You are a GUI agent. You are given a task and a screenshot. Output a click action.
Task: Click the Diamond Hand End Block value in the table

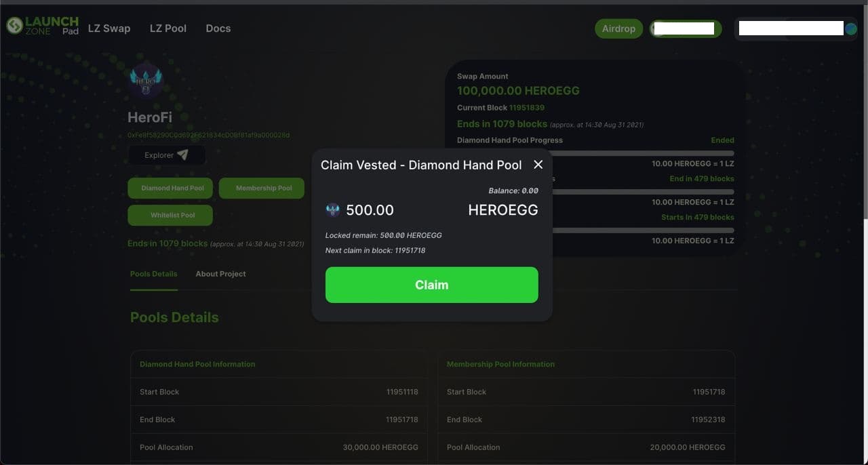[x=402, y=420]
